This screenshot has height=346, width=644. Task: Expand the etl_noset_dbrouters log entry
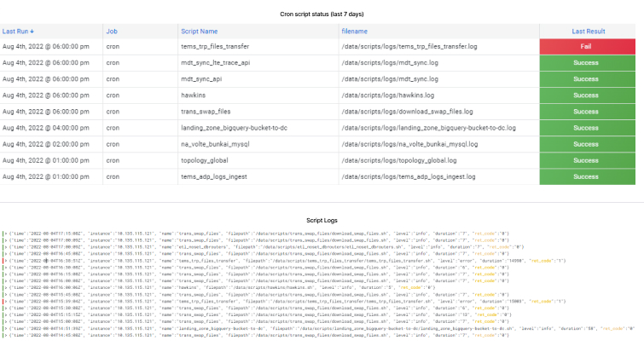3,246
